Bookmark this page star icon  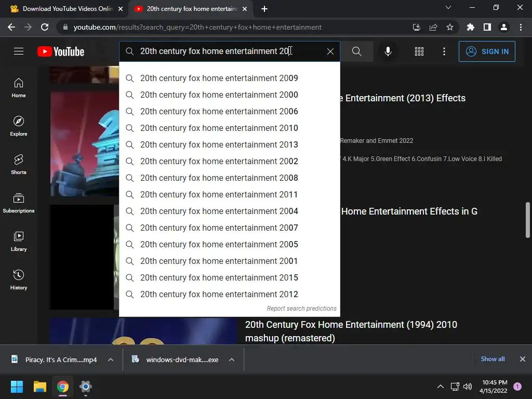tap(450, 27)
